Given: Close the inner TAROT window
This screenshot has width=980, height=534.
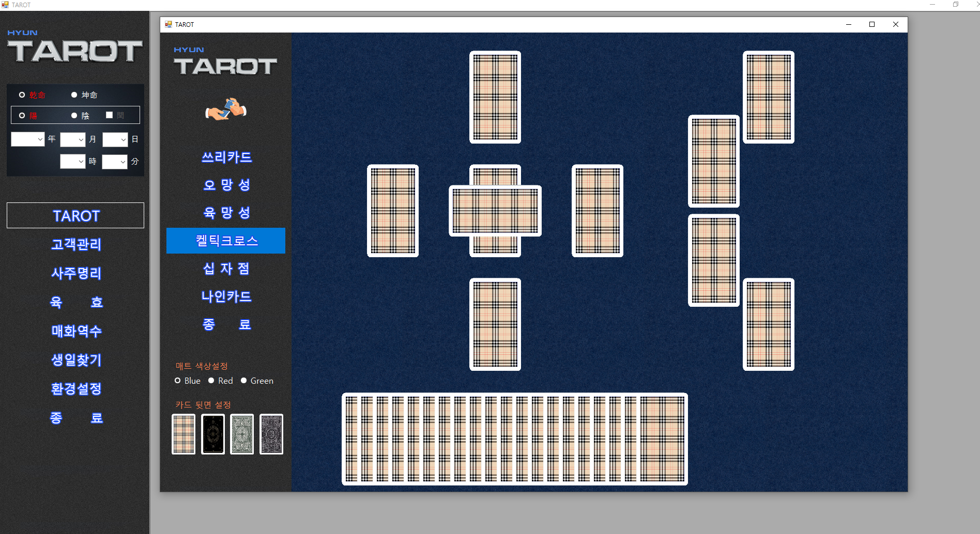Looking at the screenshot, I should [896, 24].
